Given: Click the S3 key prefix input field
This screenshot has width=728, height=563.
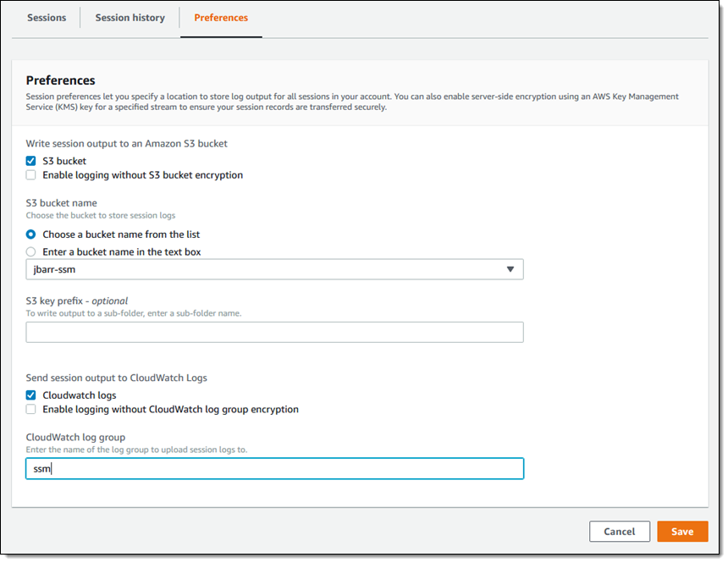Looking at the screenshot, I should [x=274, y=332].
